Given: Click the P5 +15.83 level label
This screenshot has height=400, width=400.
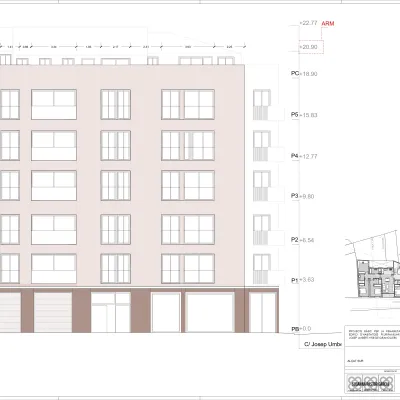Looking at the screenshot, I should point(304,115).
